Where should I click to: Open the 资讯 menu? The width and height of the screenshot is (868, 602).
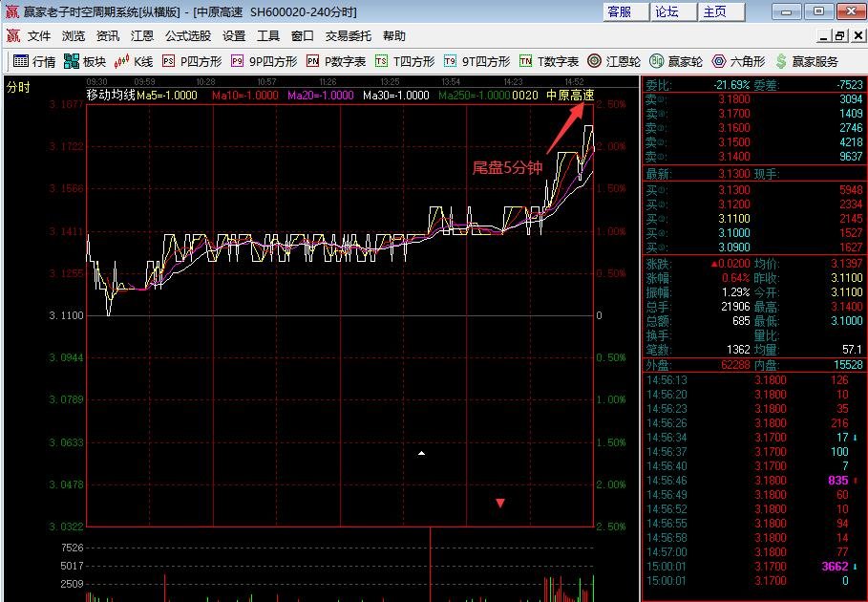tap(107, 36)
